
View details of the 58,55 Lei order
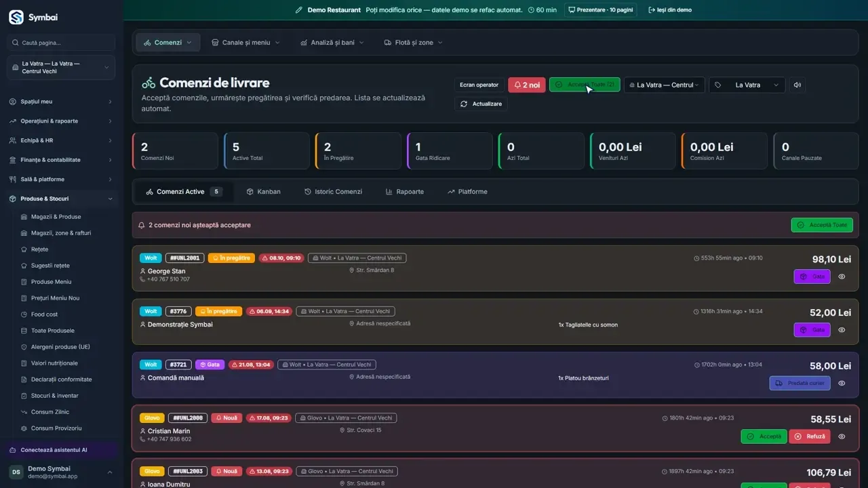[842, 436]
